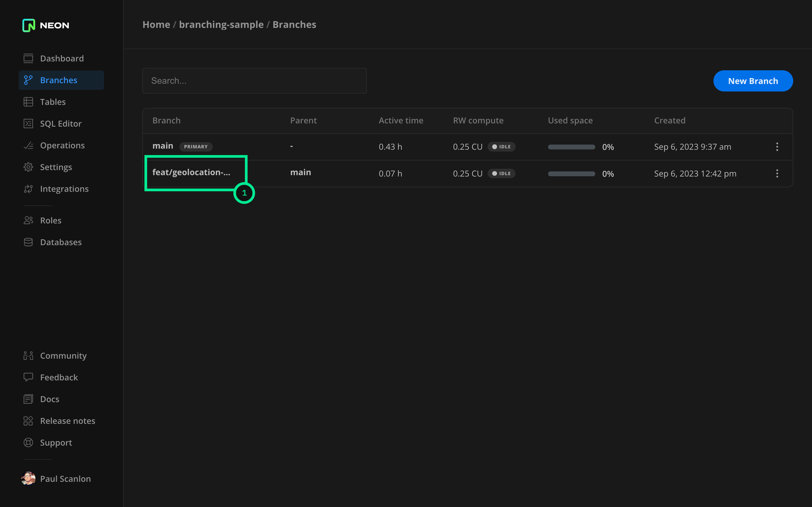Click the Integrations puzzle icon

click(28, 189)
